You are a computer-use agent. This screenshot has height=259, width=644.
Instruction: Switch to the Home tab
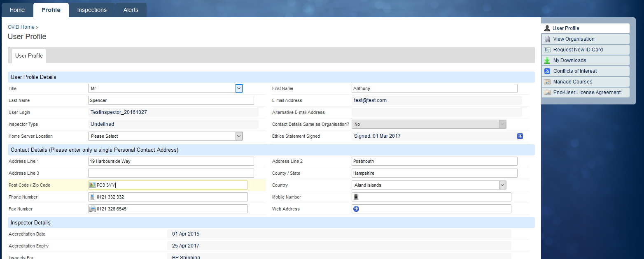pyautogui.click(x=17, y=10)
